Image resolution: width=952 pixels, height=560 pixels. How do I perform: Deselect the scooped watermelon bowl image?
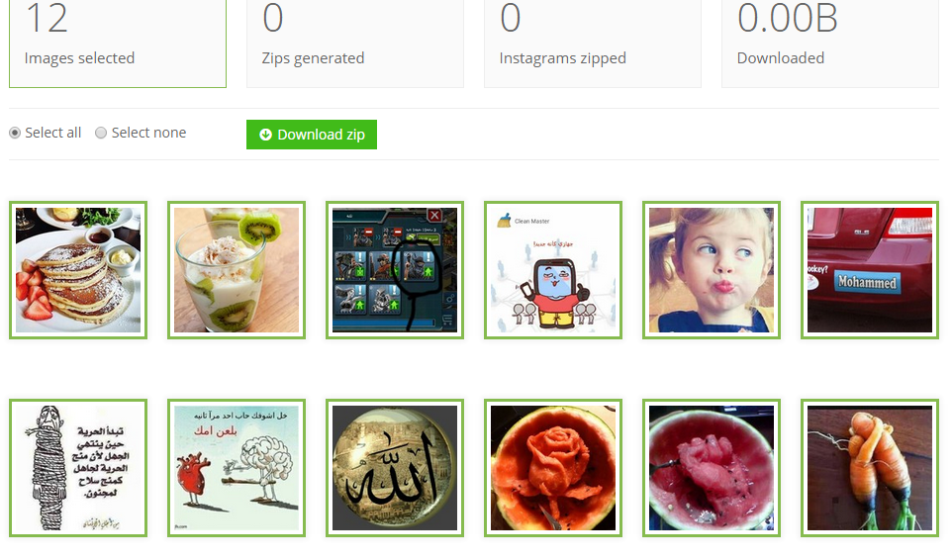(x=712, y=468)
